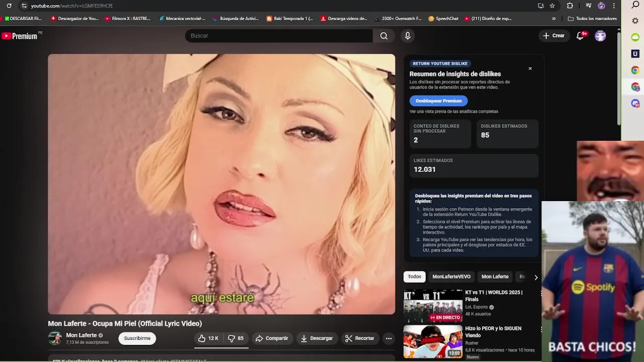This screenshot has width=644, height=362.
Task: Open the KT vs T1 WORLDS 2025 title
Action: (x=494, y=296)
